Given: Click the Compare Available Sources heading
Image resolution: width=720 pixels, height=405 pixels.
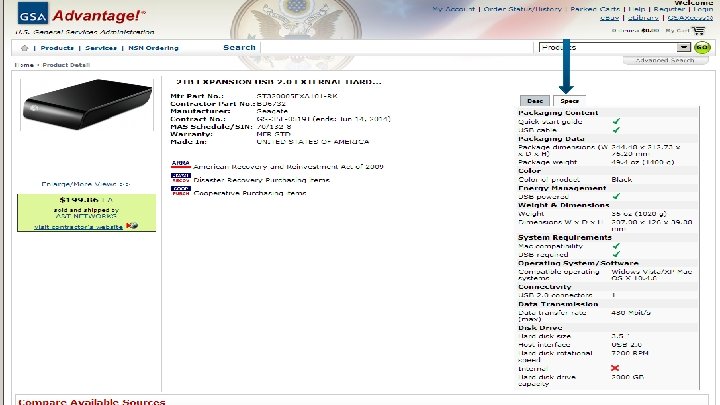Looking at the screenshot, I should tap(91, 401).
